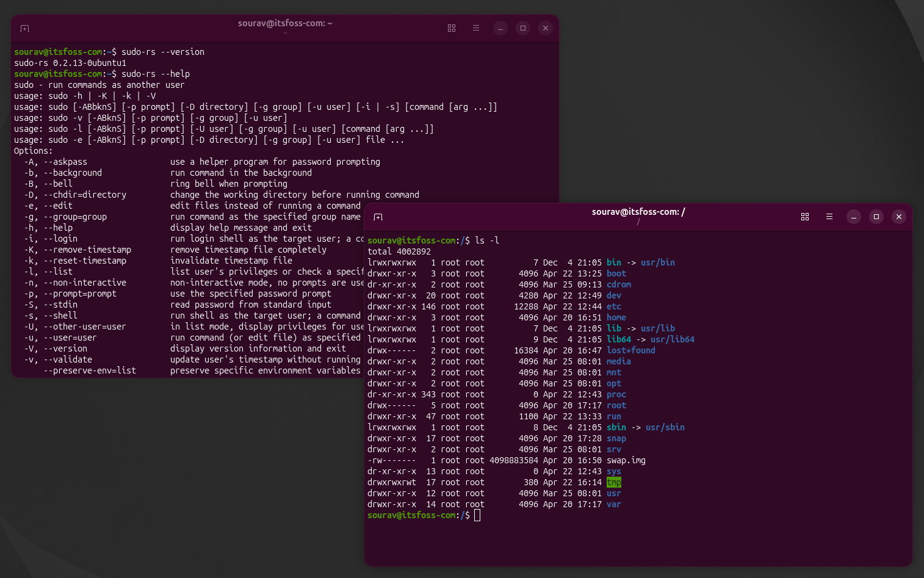Click the 'mnt' directory name
The width and height of the screenshot is (924, 578).
[x=614, y=372]
